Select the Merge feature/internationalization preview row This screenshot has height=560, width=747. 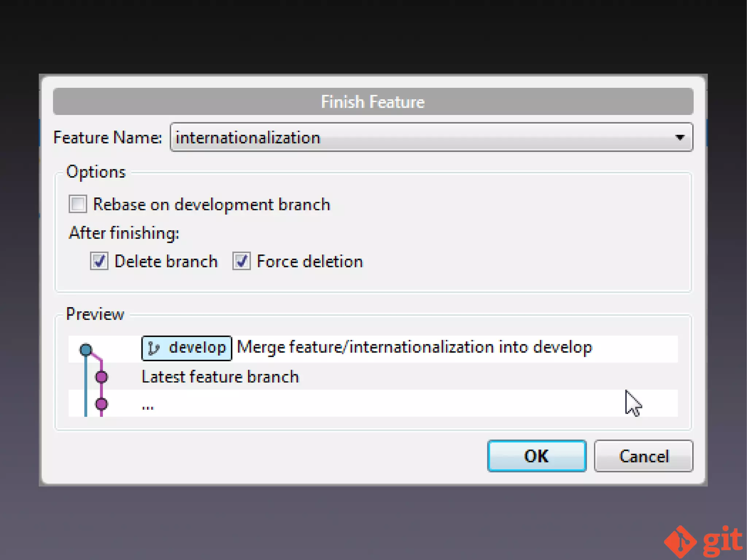[x=414, y=347]
